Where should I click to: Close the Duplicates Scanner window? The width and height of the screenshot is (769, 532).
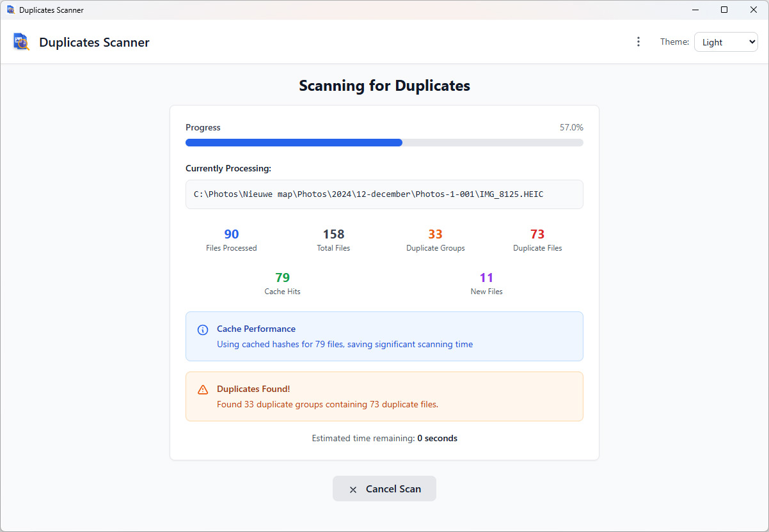(754, 10)
